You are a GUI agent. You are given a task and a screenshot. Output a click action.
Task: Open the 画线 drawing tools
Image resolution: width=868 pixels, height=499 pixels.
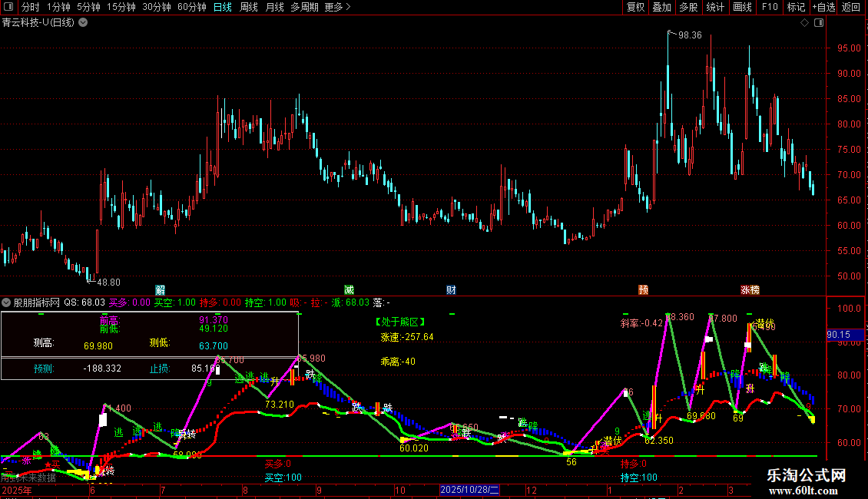coord(742,7)
